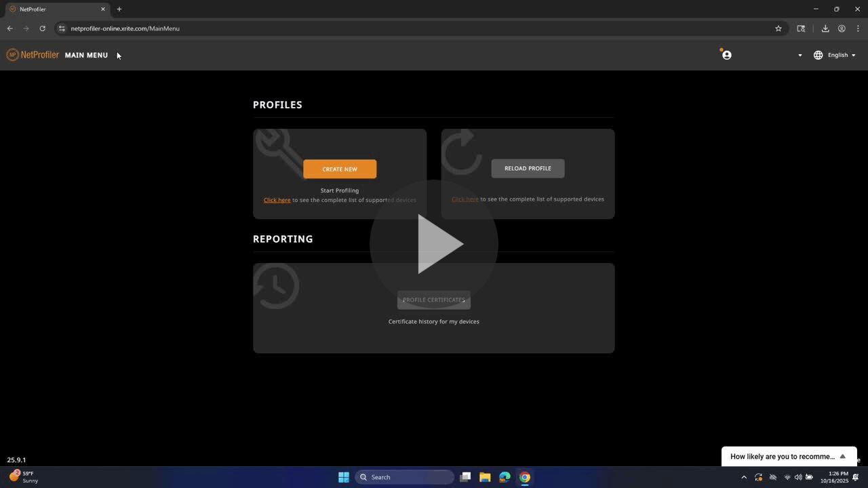Bookmark this page with the star icon
The image size is (868, 488).
tap(778, 28)
